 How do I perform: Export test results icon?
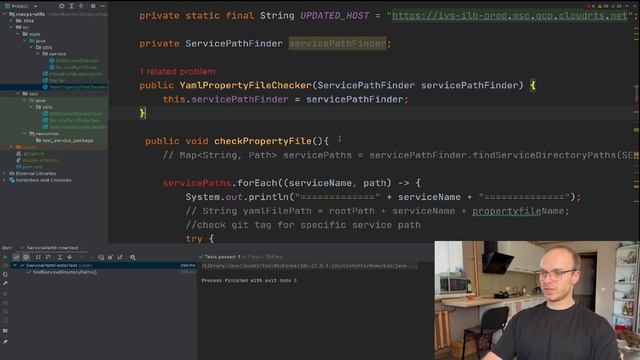click(x=120, y=258)
